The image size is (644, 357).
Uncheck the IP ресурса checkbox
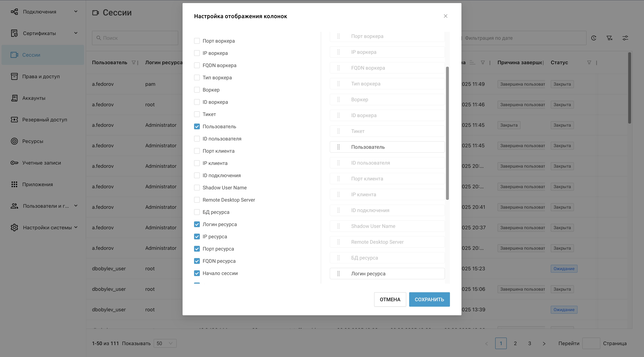click(197, 237)
